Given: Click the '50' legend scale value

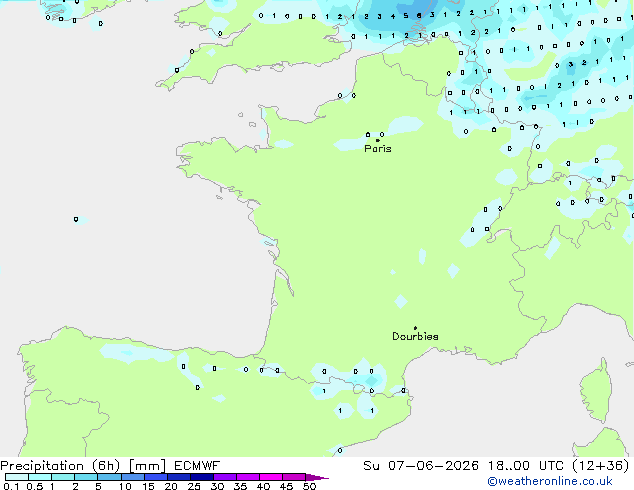Looking at the screenshot, I should (x=309, y=486).
